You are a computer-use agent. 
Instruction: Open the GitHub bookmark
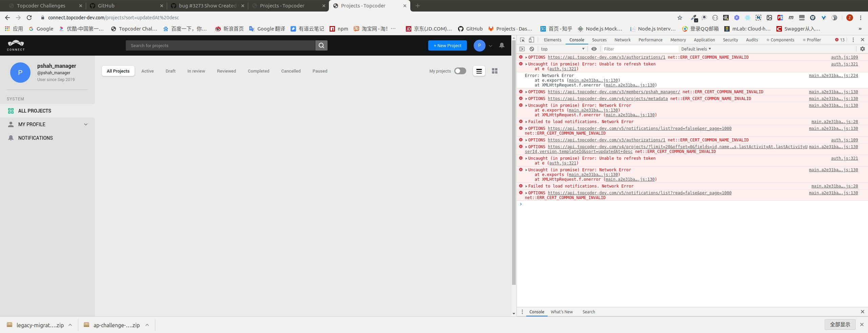point(470,29)
